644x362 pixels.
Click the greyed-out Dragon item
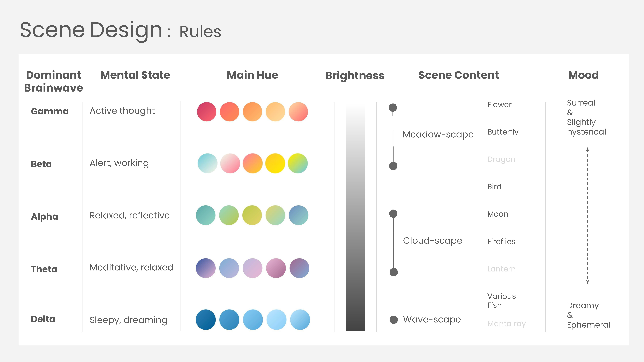click(x=501, y=159)
